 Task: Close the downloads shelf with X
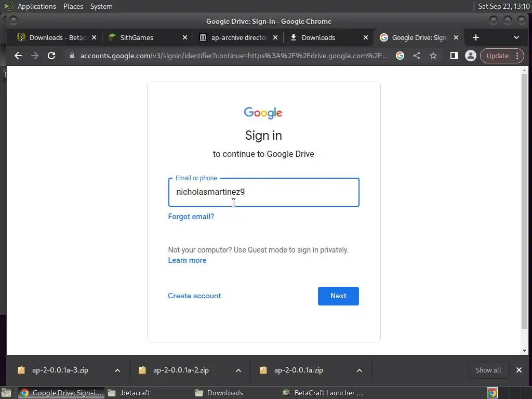pyautogui.click(x=519, y=370)
